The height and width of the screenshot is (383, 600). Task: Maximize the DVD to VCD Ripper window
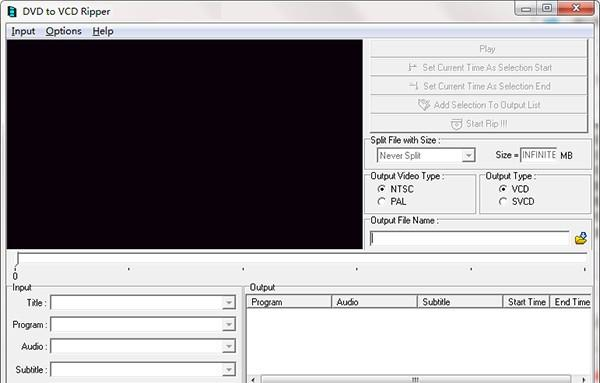pyautogui.click(x=547, y=8)
